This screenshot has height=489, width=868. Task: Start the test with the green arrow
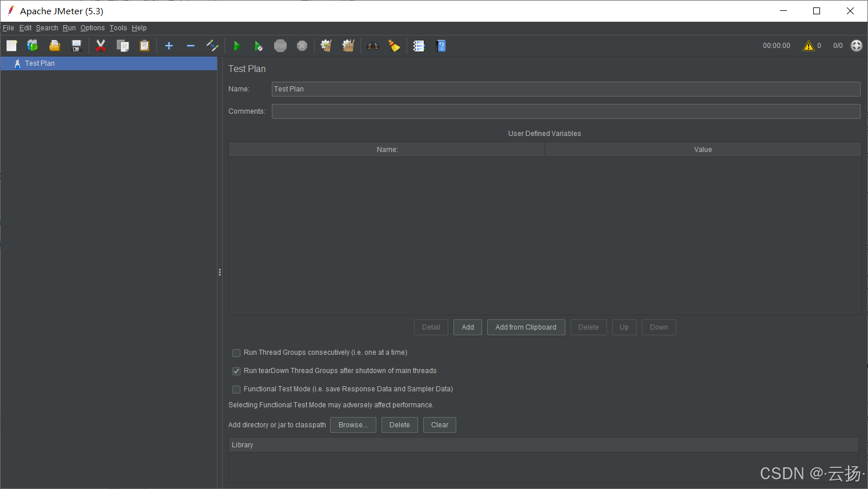[237, 46]
